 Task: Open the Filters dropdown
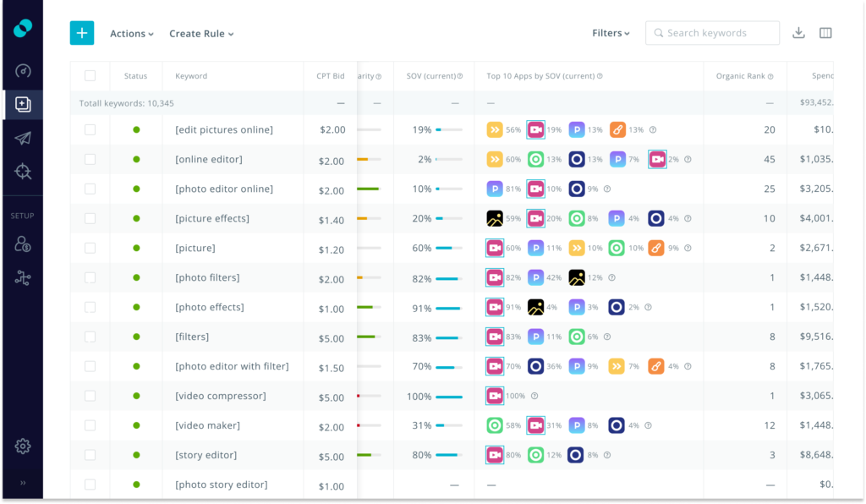click(x=607, y=33)
